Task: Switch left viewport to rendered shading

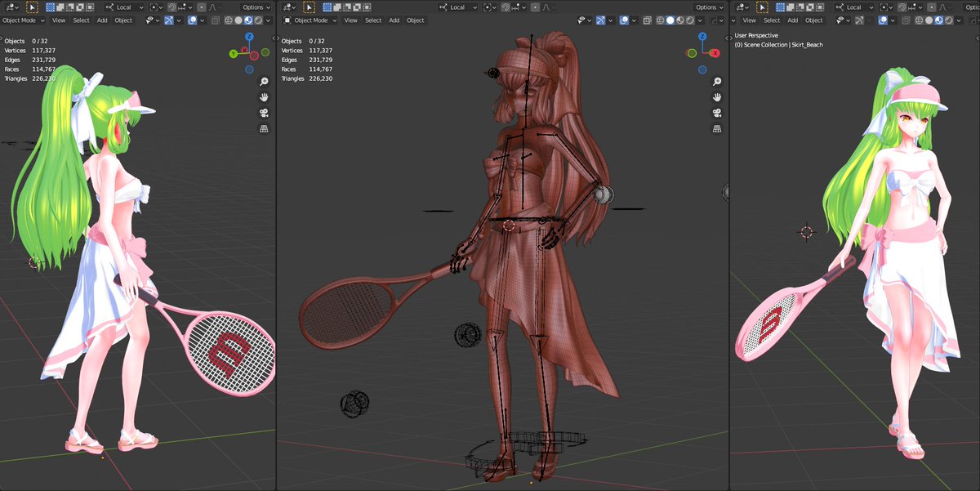Action: pos(258,20)
